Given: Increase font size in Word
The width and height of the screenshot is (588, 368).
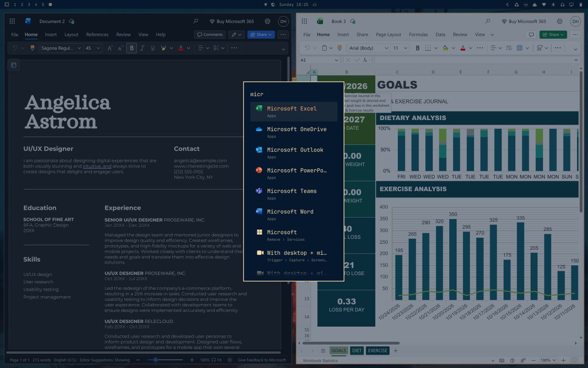Looking at the screenshot, I should coord(110,48).
